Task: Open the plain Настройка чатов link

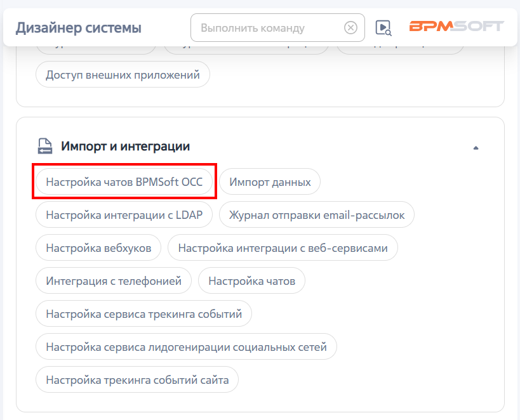Action: pyautogui.click(x=251, y=281)
